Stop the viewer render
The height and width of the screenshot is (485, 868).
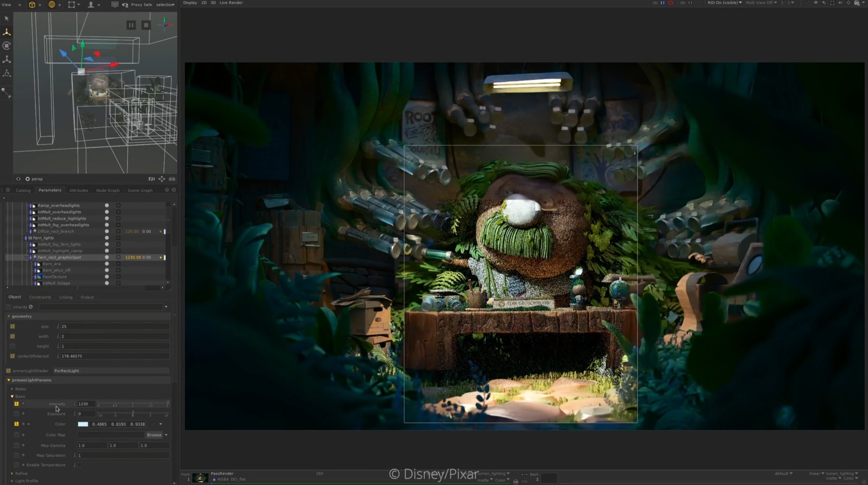pos(146,25)
